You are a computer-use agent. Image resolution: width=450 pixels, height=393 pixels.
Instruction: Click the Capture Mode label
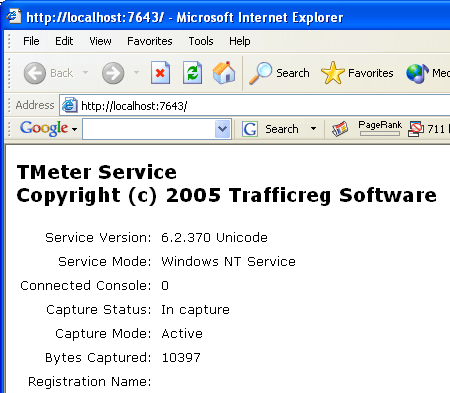pyautogui.click(x=103, y=334)
